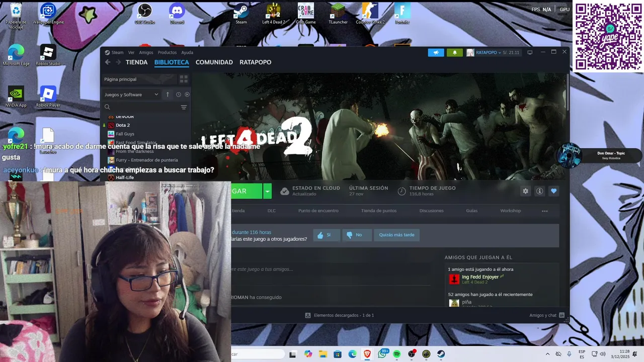Go to BIBLIOTECA tab
The height and width of the screenshot is (362, 644).
172,62
